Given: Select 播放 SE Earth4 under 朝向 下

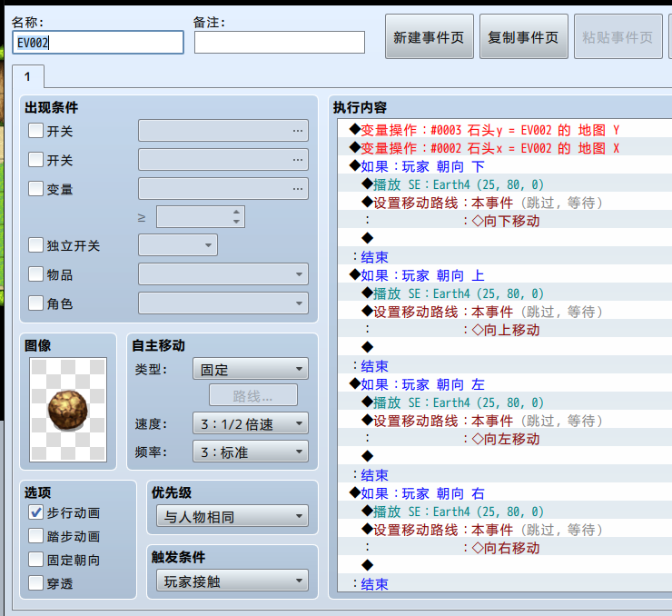Looking at the screenshot, I should (x=504, y=184).
